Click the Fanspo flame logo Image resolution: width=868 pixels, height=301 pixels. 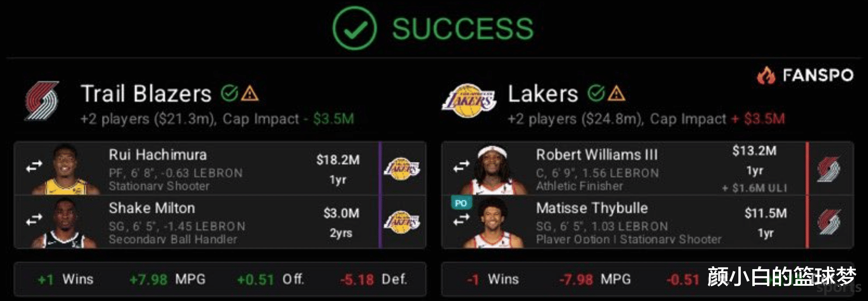(766, 75)
